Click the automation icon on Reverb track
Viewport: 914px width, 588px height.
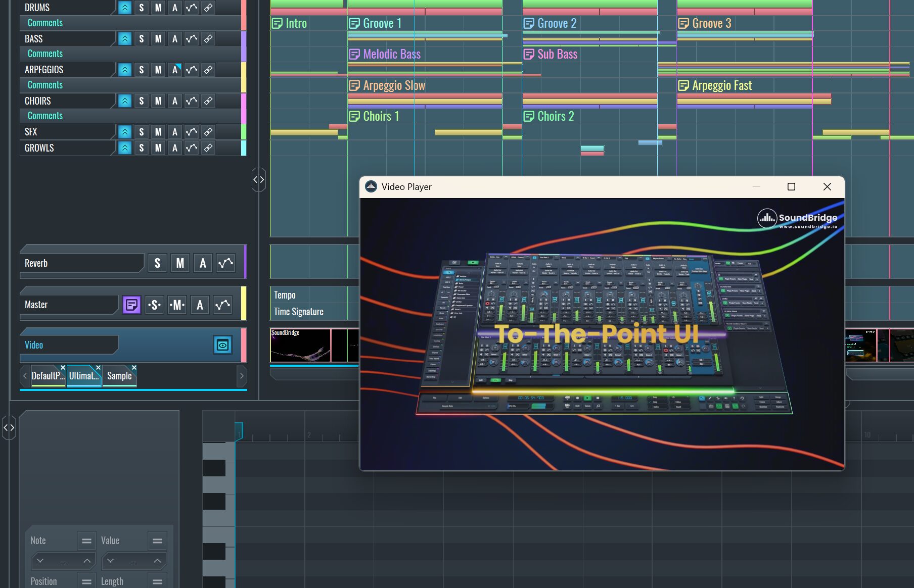click(225, 263)
